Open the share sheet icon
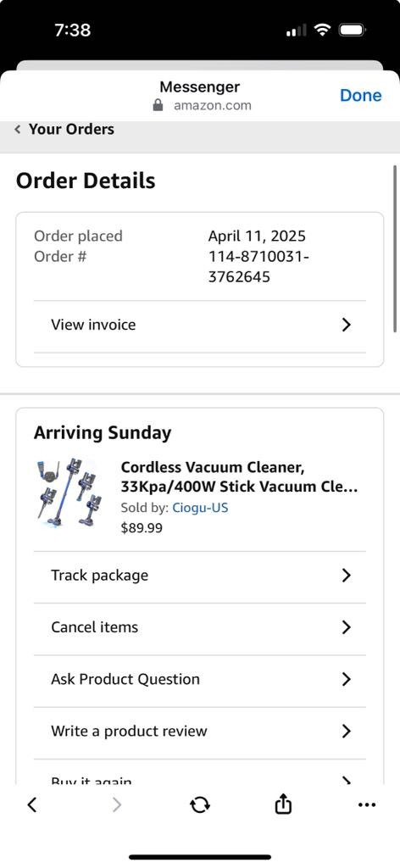Screen dimensions: 400x868 pos(283,804)
